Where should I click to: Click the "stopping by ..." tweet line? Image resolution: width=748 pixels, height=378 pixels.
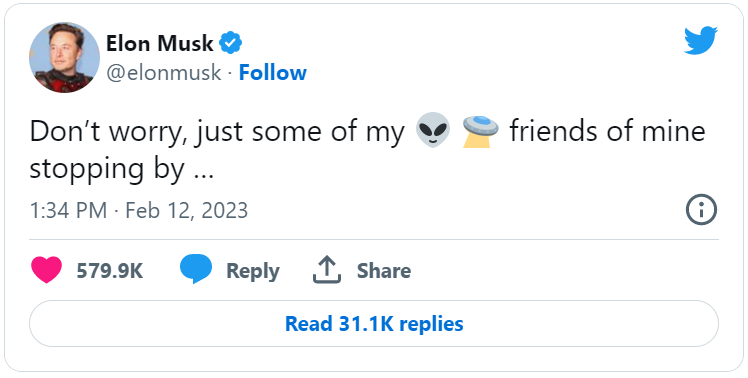[122, 169]
